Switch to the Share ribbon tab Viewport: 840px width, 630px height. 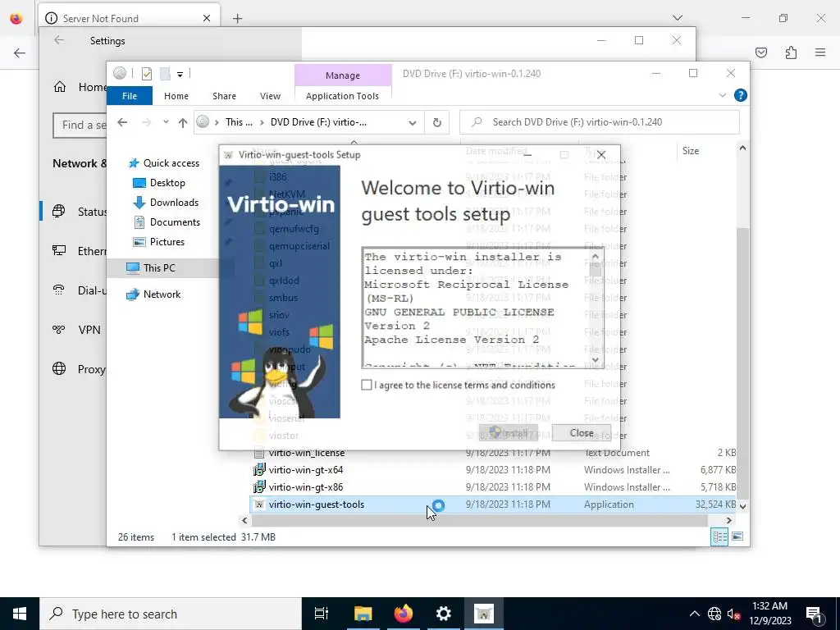(224, 96)
